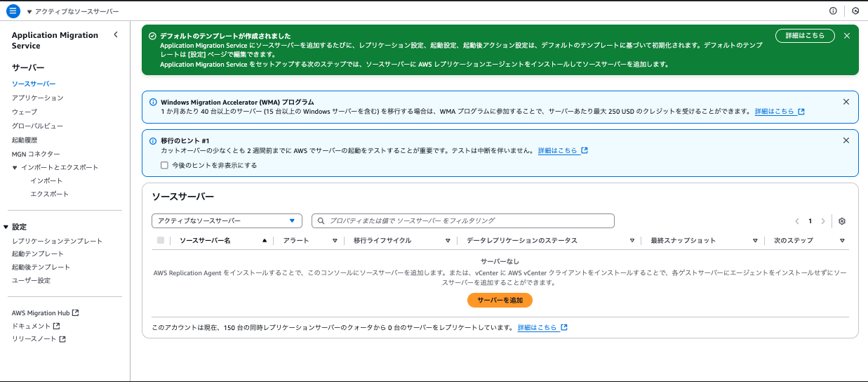Go to previous page arrow in pagination
868x382 pixels.
click(x=797, y=221)
